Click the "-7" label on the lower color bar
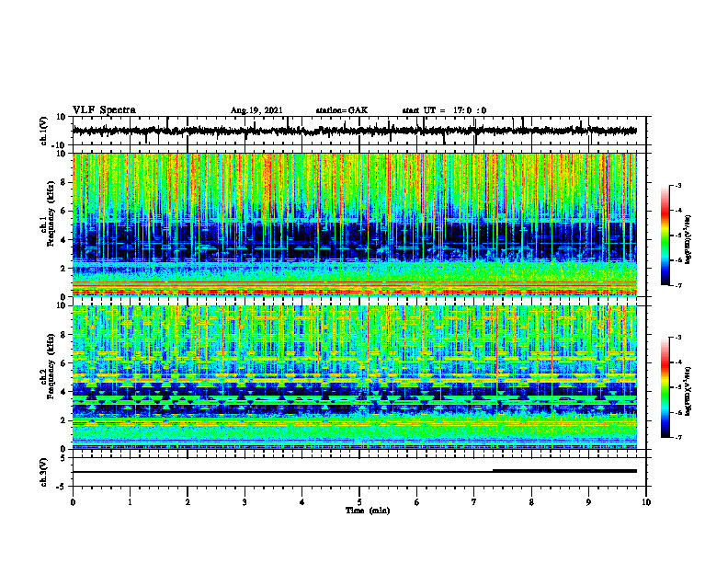 [678, 437]
